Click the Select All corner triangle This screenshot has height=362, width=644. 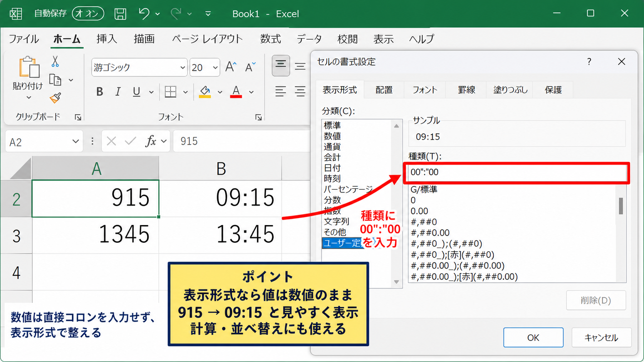coord(20,168)
